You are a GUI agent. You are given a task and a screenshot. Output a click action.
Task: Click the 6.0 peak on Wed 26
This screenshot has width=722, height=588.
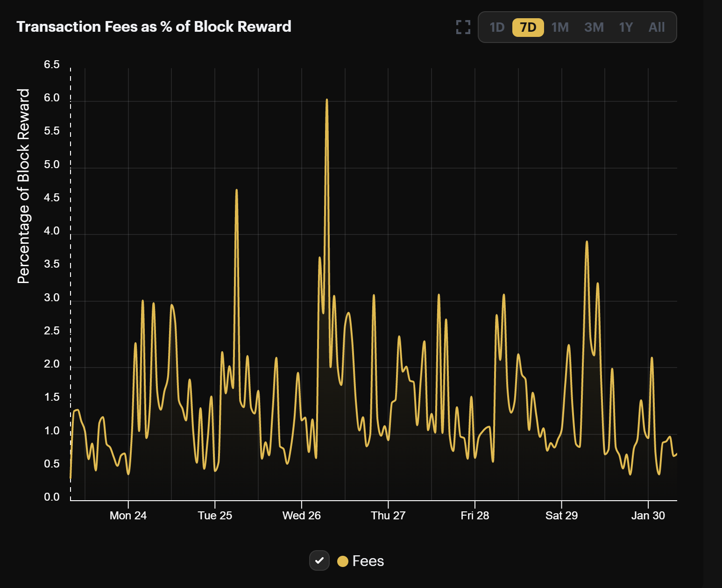[327, 100]
